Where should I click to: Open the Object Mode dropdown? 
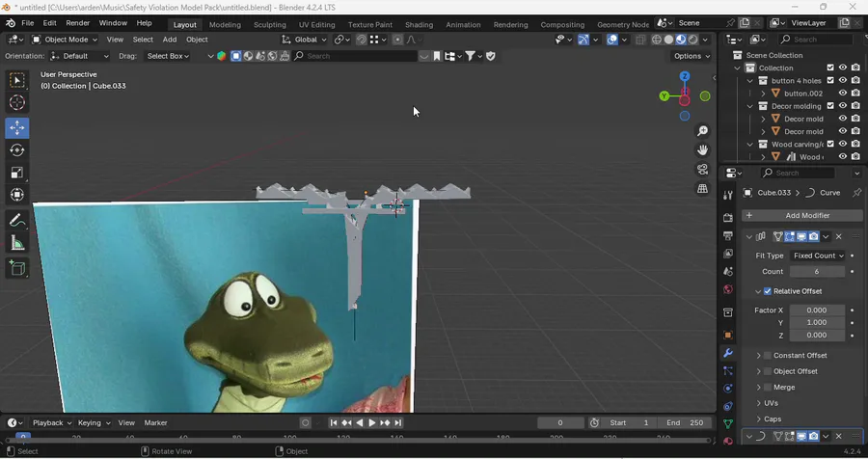65,40
